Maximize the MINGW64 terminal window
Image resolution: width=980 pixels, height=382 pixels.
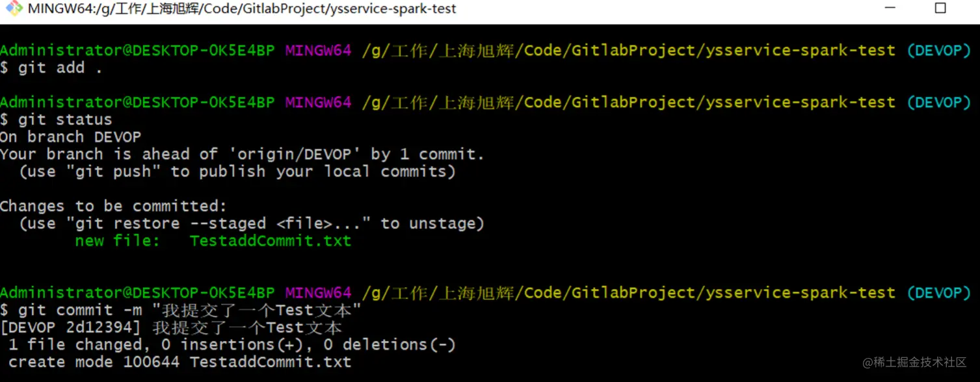point(940,8)
